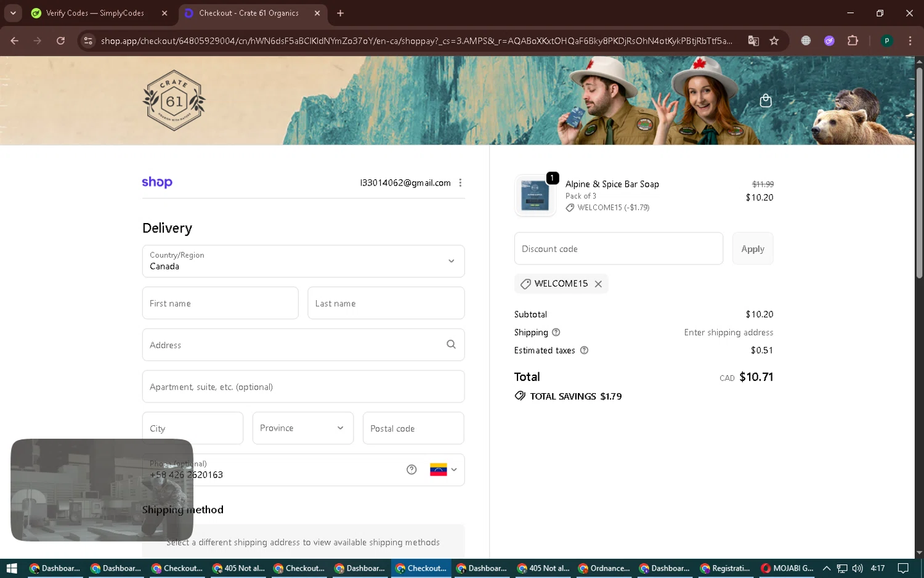This screenshot has width=924, height=578.
Task: Open the Registrati... taskbar window
Action: [726, 568]
